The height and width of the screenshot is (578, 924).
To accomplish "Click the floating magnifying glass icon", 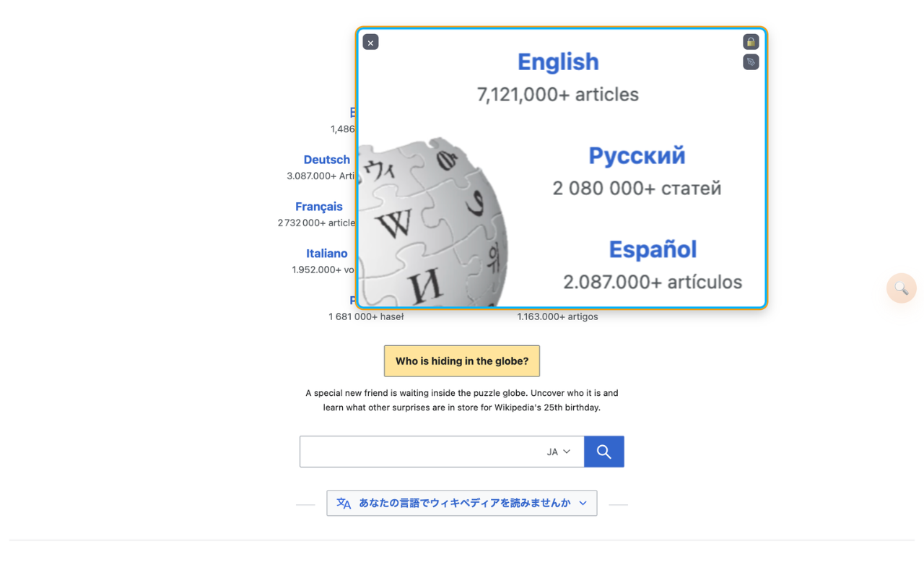I will 902,288.
